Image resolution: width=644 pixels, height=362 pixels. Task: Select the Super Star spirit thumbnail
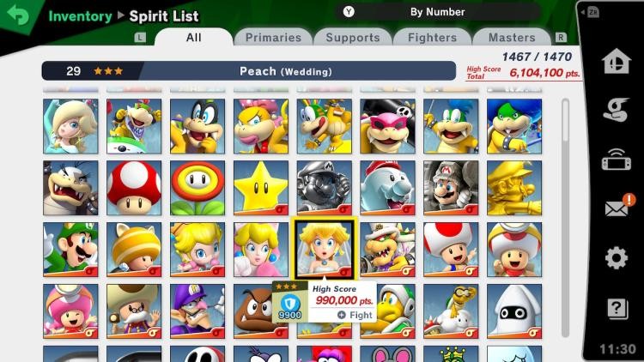tap(261, 188)
